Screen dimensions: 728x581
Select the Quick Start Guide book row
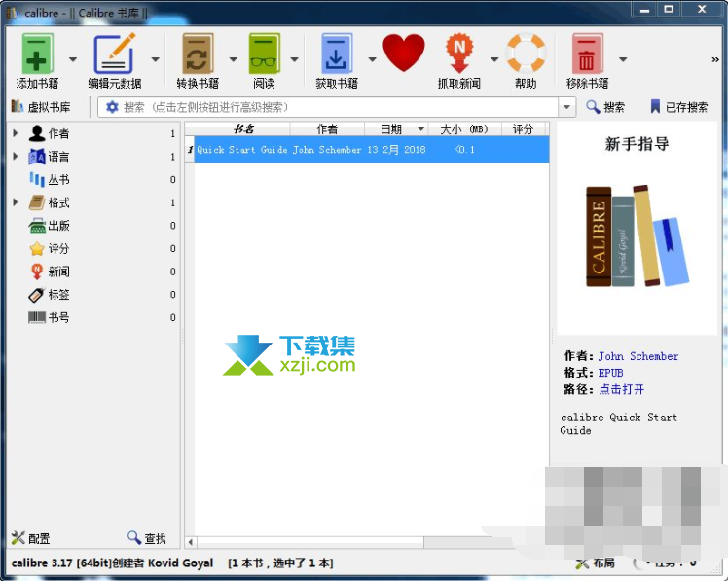point(371,150)
